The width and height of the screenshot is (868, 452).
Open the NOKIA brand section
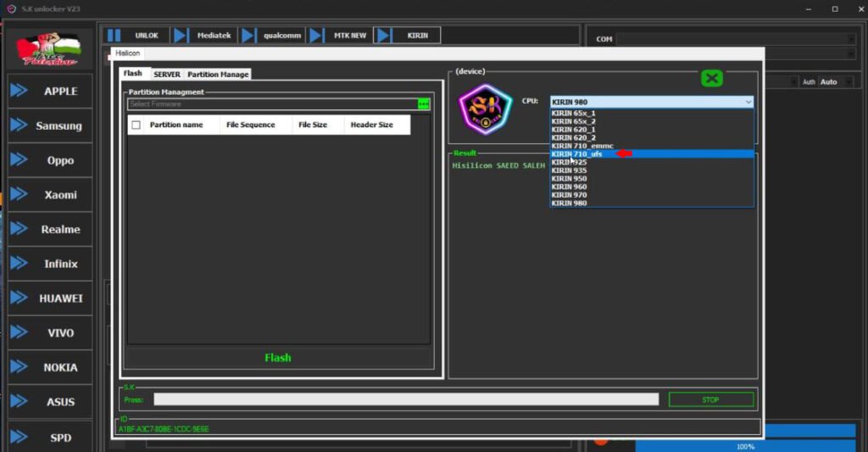(50, 367)
